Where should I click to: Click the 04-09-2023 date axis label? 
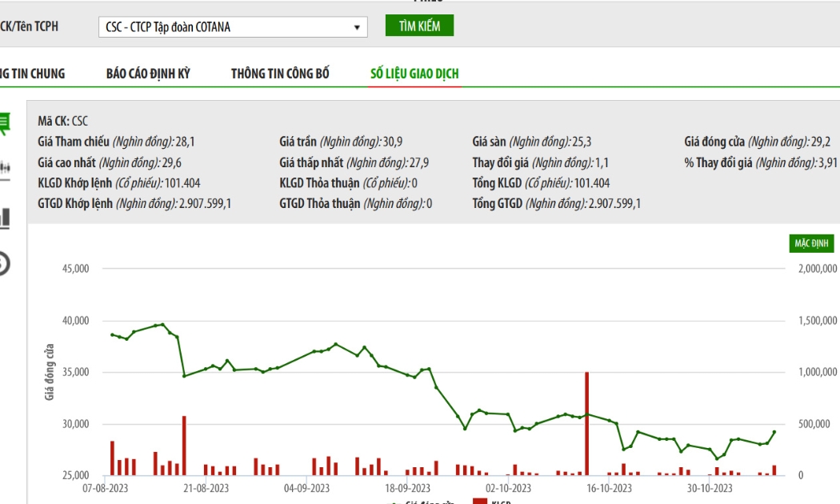tap(306, 489)
